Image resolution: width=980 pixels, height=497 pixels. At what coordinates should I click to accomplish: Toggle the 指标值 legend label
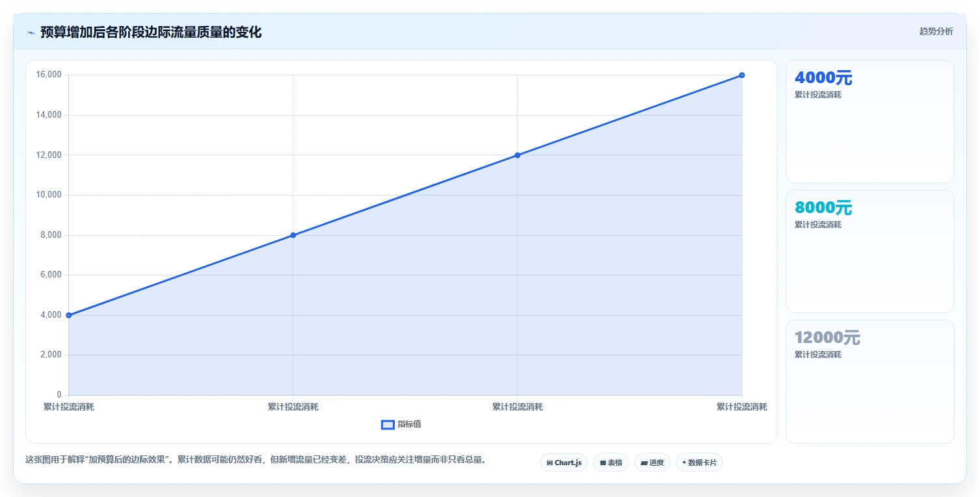(x=409, y=424)
